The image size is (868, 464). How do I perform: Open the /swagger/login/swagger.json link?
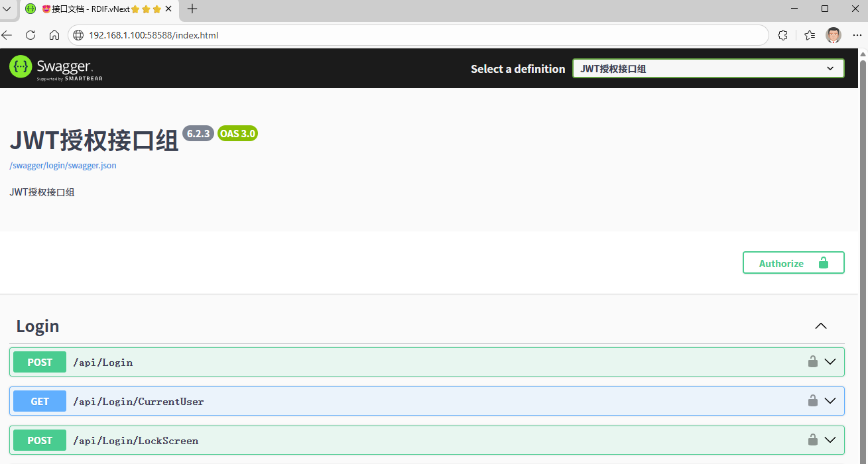point(63,166)
